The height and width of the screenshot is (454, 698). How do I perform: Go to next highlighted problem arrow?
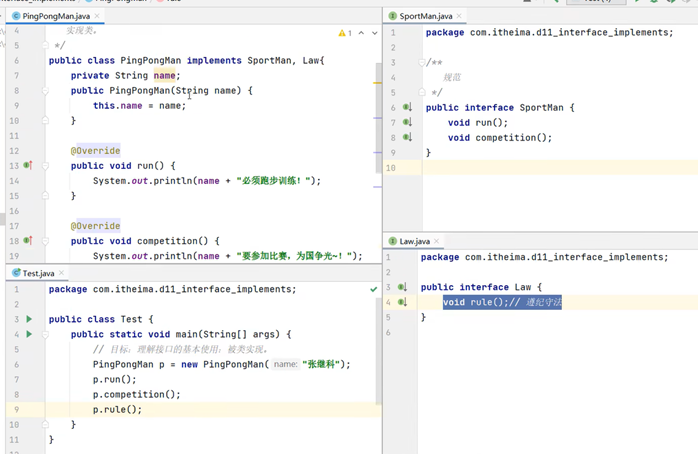coord(375,33)
